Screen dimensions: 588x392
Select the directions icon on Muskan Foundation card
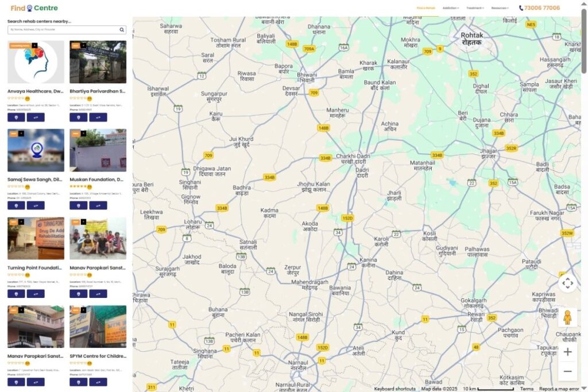pos(98,205)
